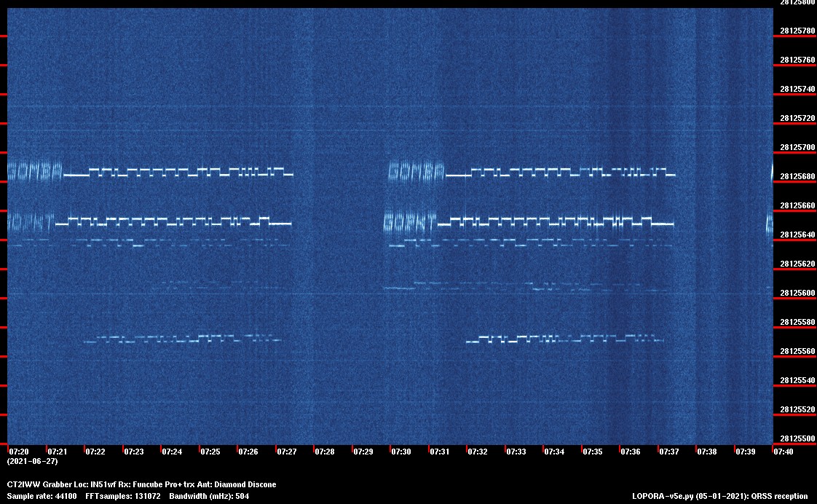Click the 07:27 time axis label
The width and height of the screenshot is (817, 504).
287,452
